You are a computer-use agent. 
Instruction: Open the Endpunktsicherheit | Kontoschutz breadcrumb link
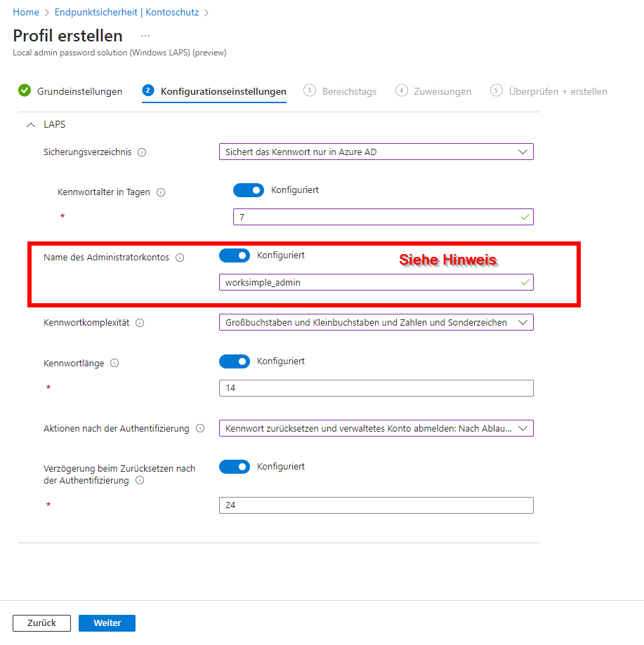[126, 13]
